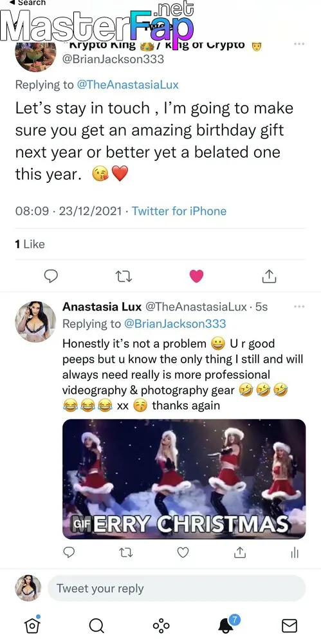Retweet the main birthday gift tweet
Viewport: 321px width, 644px height.
tap(124, 277)
